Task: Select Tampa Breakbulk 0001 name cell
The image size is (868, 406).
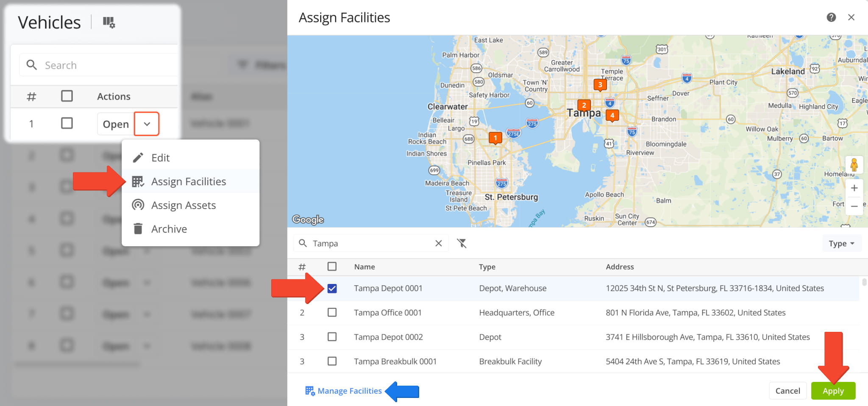Action: pyautogui.click(x=395, y=362)
